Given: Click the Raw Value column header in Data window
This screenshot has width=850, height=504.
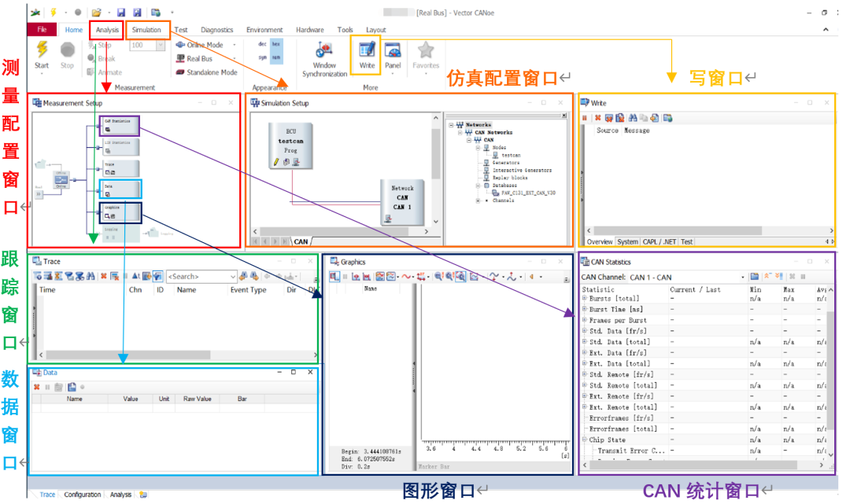Looking at the screenshot, I should (198, 399).
